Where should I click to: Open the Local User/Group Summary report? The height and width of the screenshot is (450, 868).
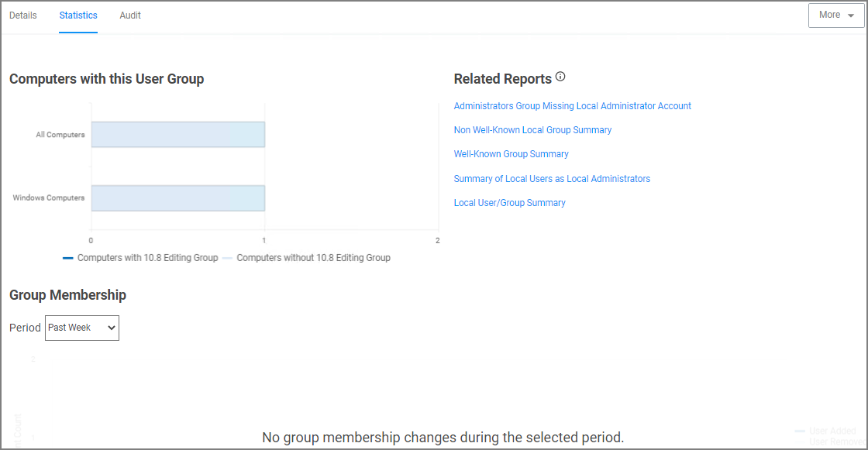509,203
